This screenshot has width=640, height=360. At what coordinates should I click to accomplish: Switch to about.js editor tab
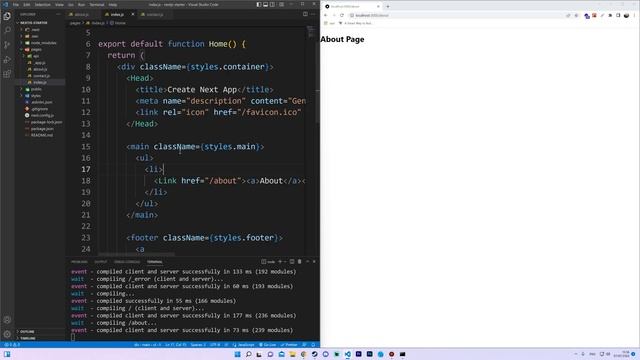coord(82,14)
